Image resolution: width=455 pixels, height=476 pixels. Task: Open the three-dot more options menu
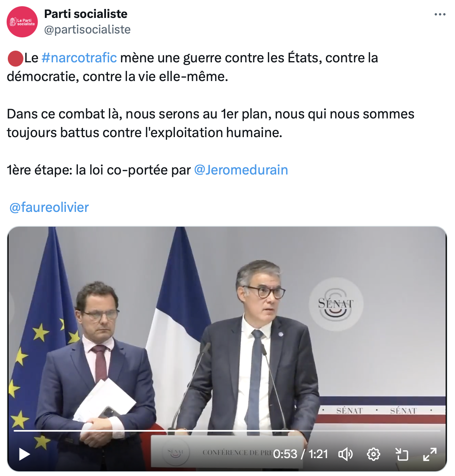[x=440, y=14]
